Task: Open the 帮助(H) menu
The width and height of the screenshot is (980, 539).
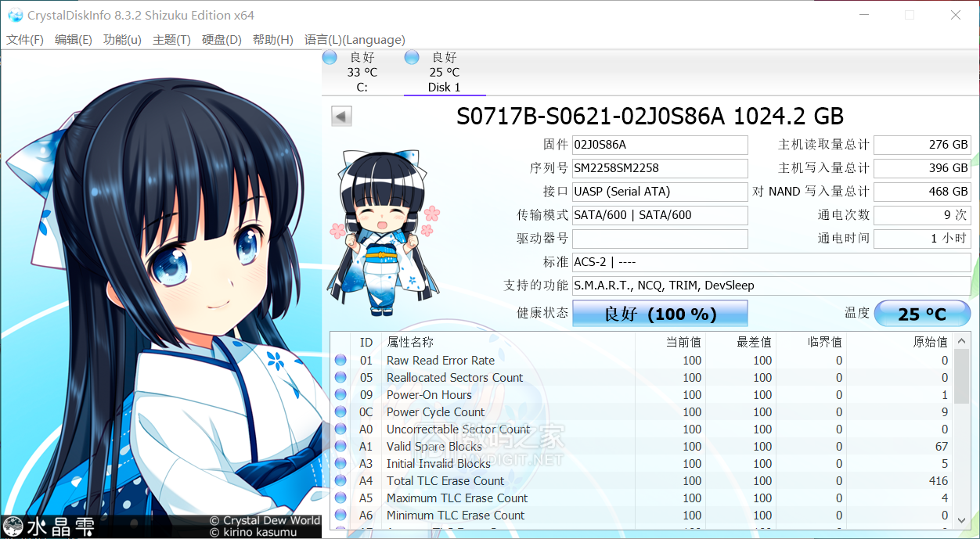Action: pos(272,40)
